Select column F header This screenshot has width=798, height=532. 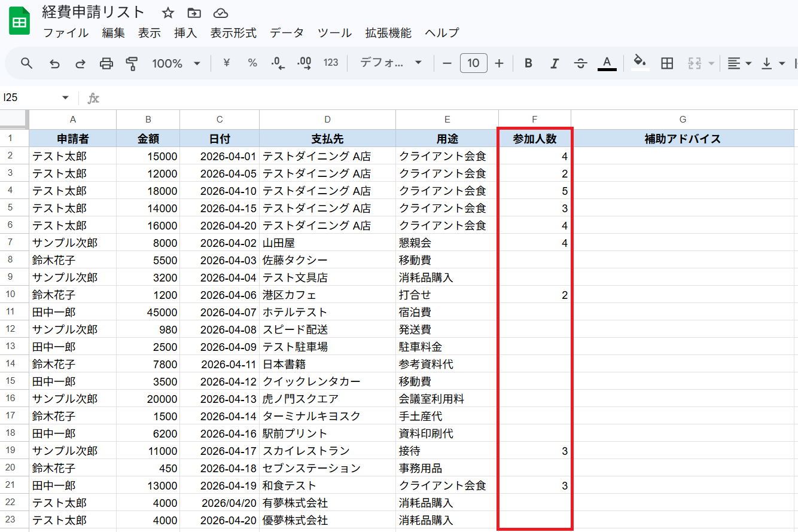[x=535, y=120]
